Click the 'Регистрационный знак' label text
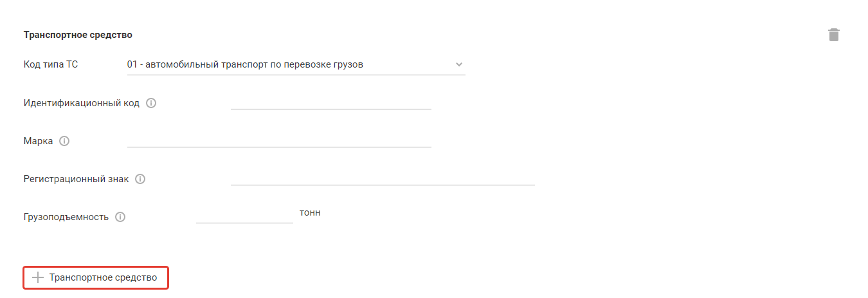Image resolution: width=868 pixels, height=298 pixels. 76,179
